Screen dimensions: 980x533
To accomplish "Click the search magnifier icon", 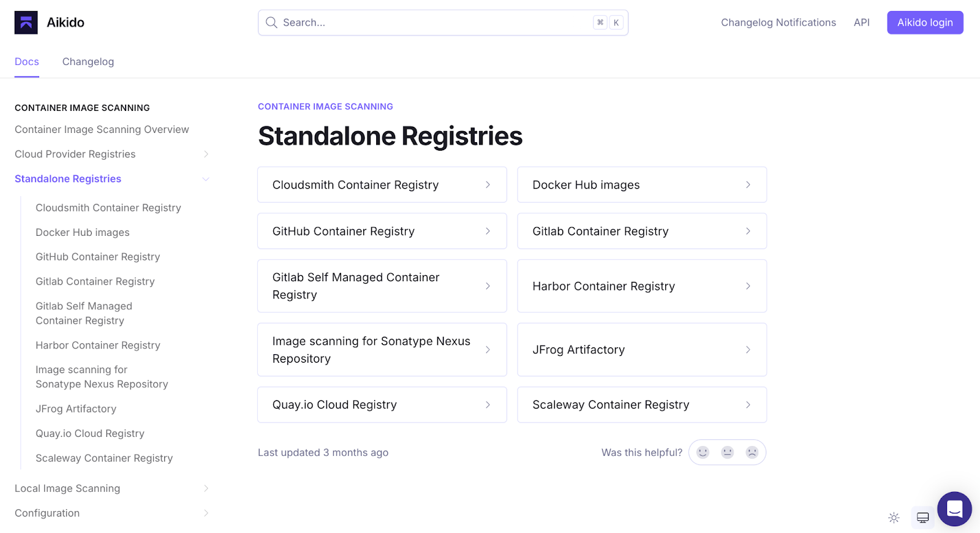I will tap(271, 23).
